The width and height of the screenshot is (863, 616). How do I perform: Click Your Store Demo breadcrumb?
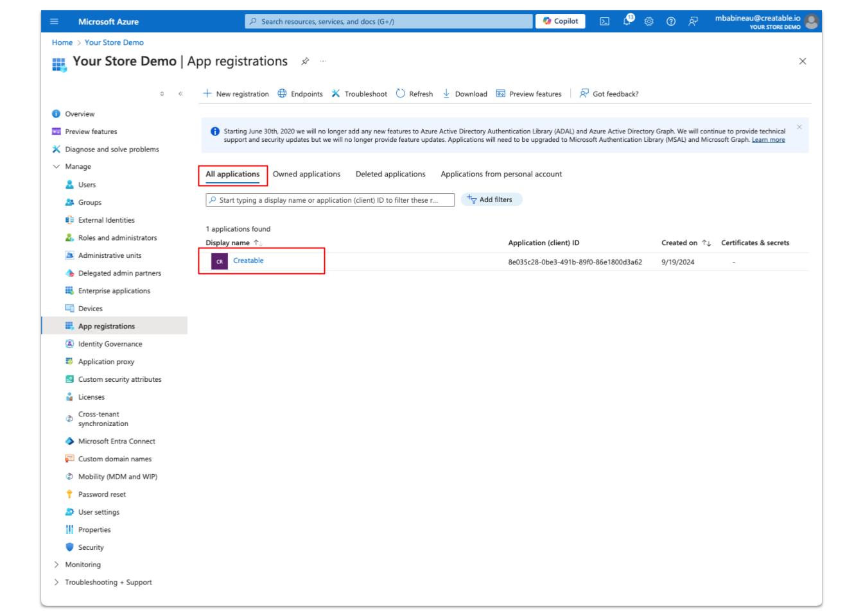pyautogui.click(x=114, y=42)
